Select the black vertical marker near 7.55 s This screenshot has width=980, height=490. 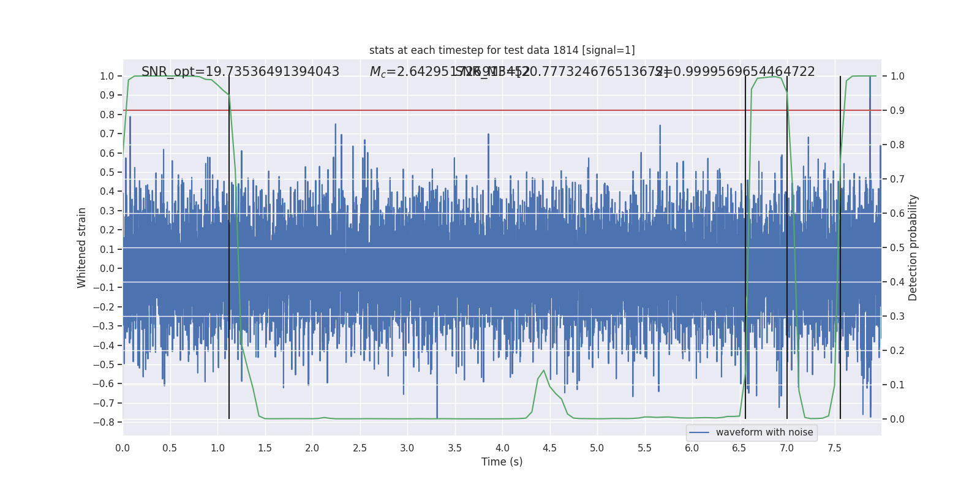click(840, 245)
